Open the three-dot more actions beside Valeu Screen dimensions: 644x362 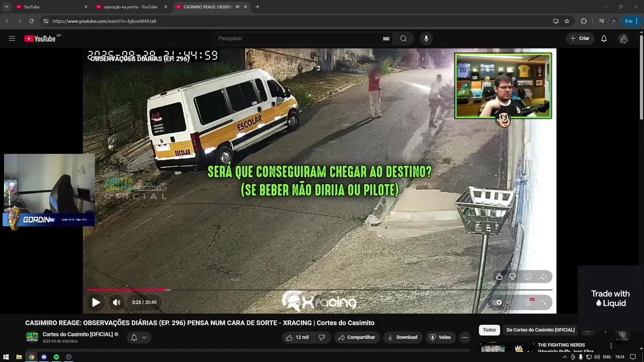coord(465,337)
